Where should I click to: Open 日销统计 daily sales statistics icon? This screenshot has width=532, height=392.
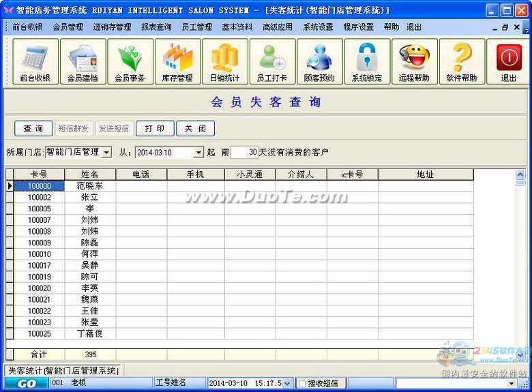[224, 61]
